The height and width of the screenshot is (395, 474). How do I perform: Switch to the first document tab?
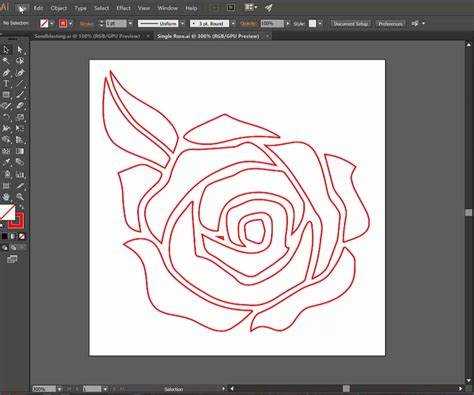tap(87, 36)
